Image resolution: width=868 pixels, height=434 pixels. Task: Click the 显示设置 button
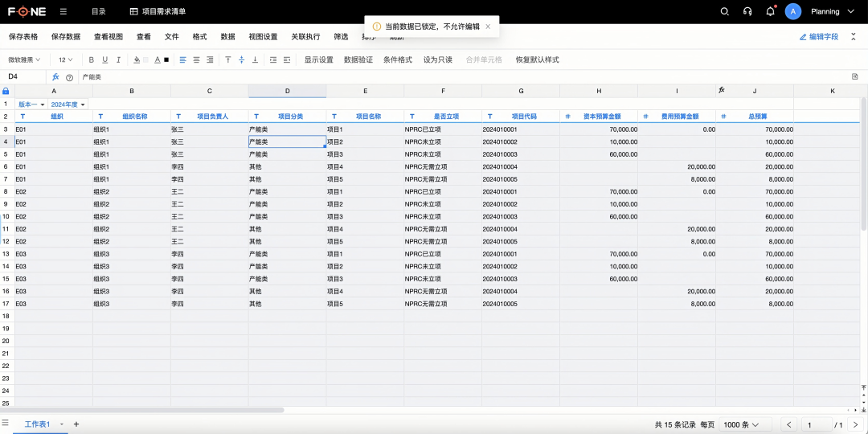click(x=319, y=59)
